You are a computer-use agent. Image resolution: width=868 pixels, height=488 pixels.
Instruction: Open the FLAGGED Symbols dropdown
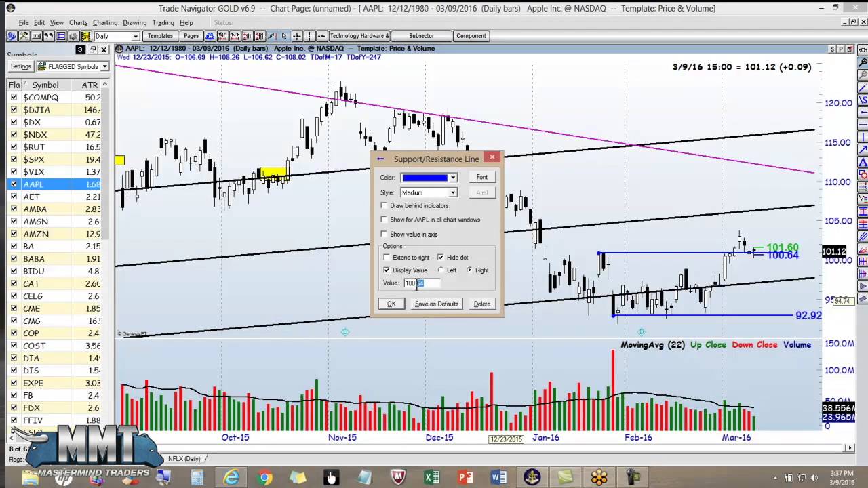(104, 66)
